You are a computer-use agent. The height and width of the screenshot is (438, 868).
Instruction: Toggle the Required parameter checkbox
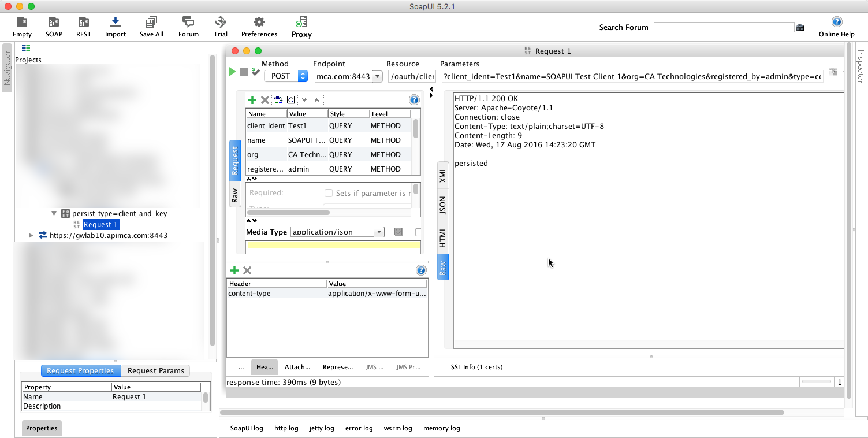click(x=329, y=193)
